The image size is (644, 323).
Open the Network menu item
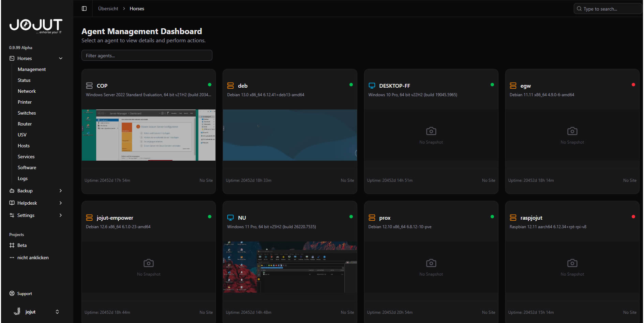27,91
